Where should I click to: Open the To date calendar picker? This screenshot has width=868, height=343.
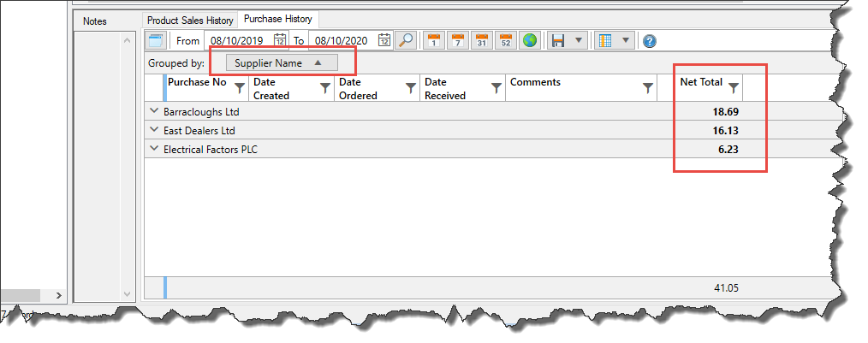[384, 40]
